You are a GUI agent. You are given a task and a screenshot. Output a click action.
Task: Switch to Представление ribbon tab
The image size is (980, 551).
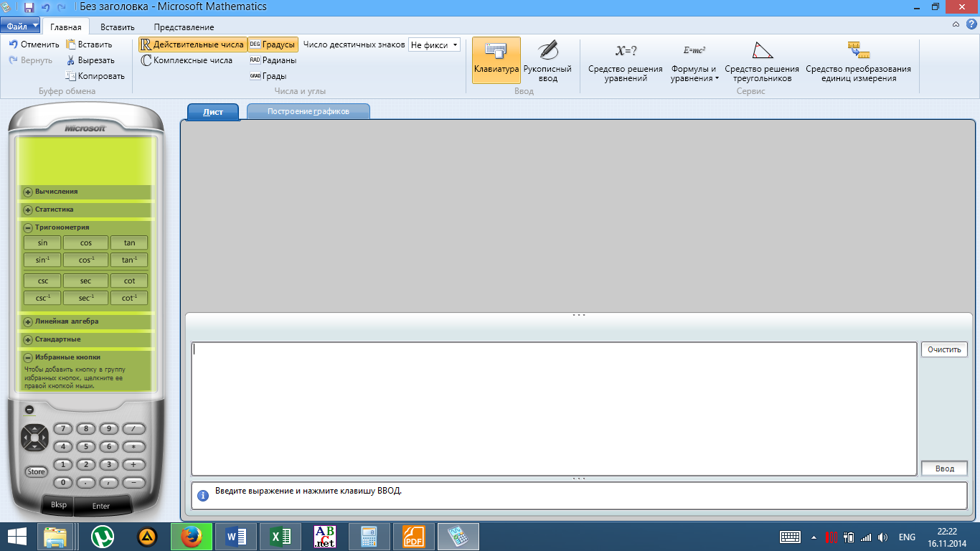[x=184, y=27]
